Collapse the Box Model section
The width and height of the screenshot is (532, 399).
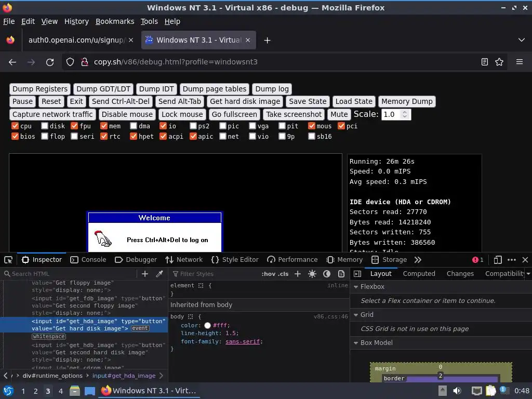[x=356, y=343]
